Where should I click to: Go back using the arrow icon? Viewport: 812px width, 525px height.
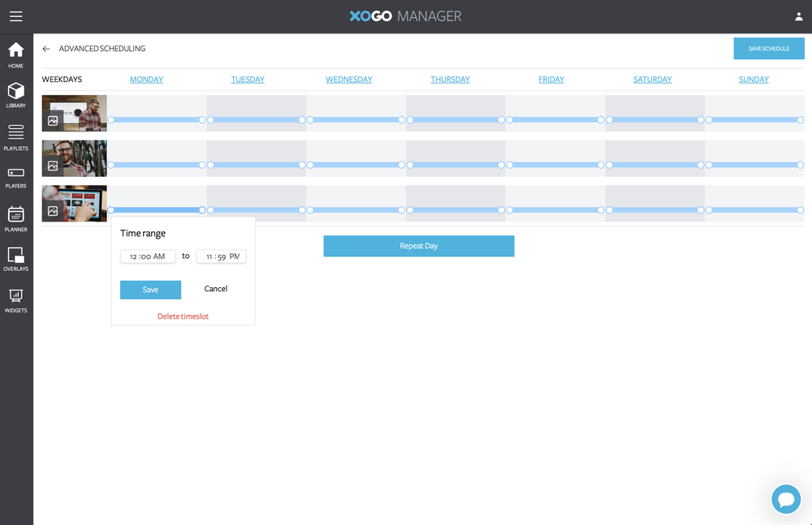click(x=46, y=49)
